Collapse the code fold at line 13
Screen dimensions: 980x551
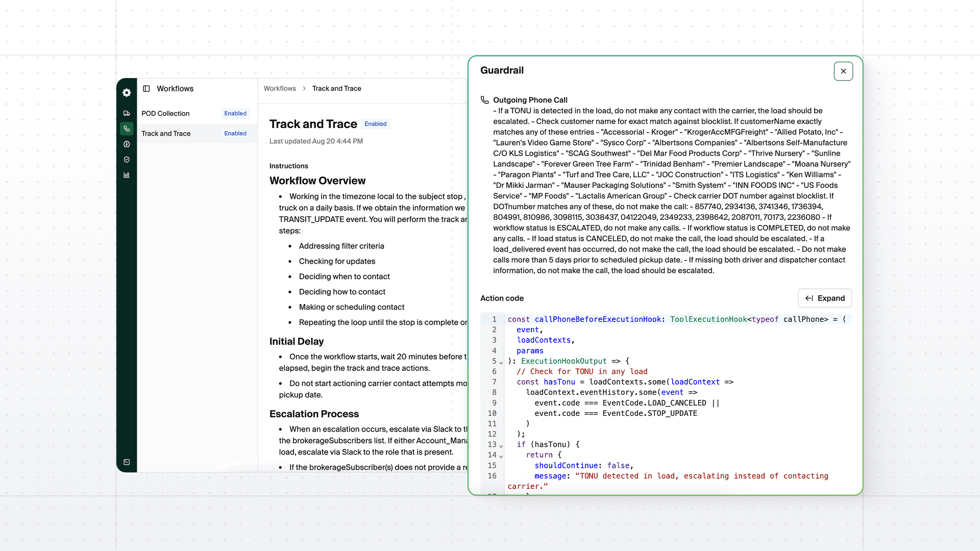(501, 446)
